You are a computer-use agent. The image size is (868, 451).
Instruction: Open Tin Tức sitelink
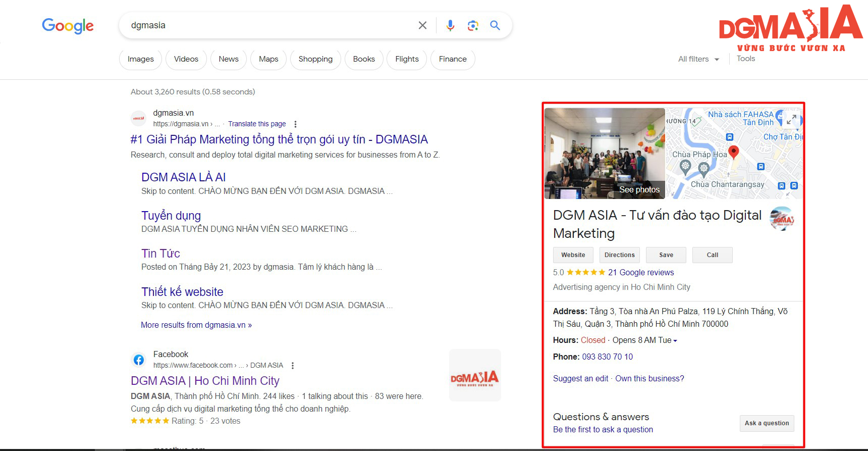160,254
